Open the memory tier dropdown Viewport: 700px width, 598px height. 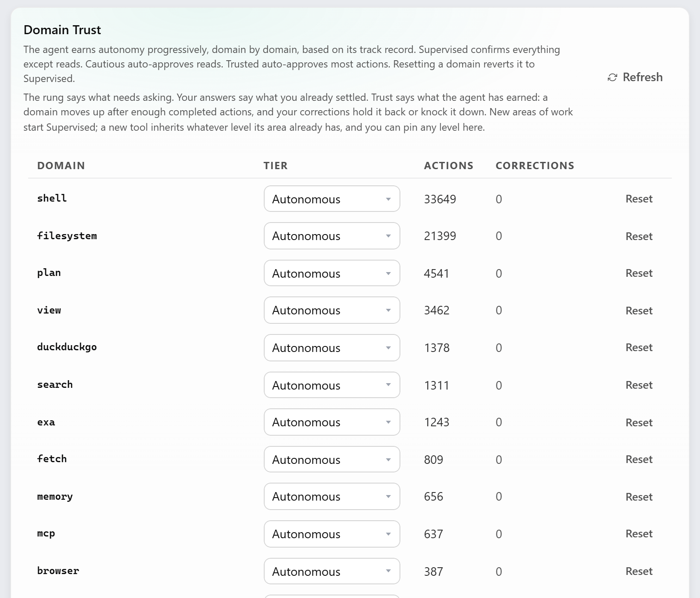(x=332, y=496)
